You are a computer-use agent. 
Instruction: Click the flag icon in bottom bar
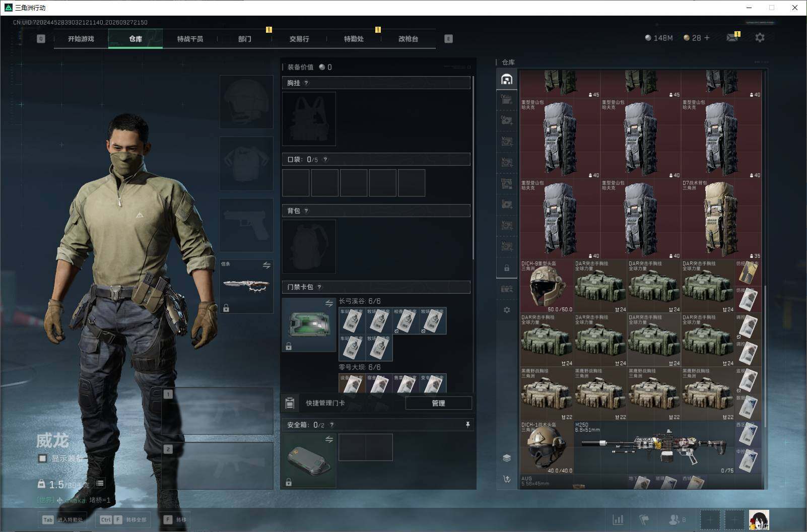644,519
